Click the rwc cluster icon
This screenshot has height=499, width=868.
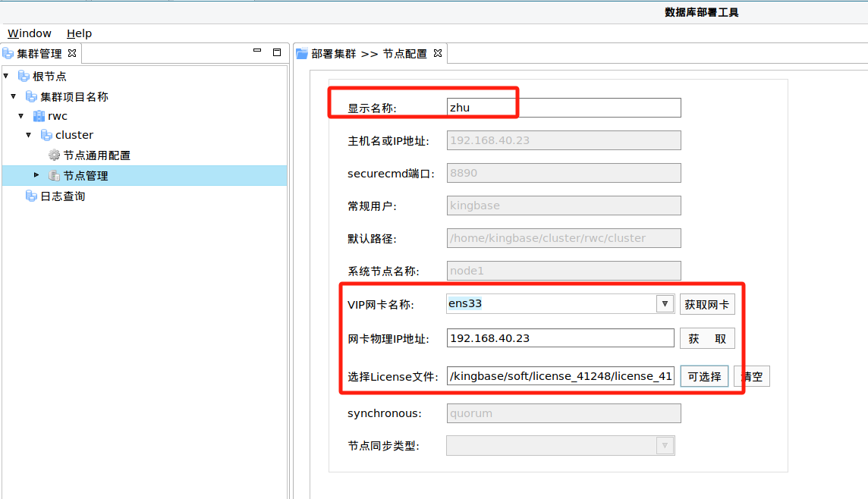tap(39, 116)
